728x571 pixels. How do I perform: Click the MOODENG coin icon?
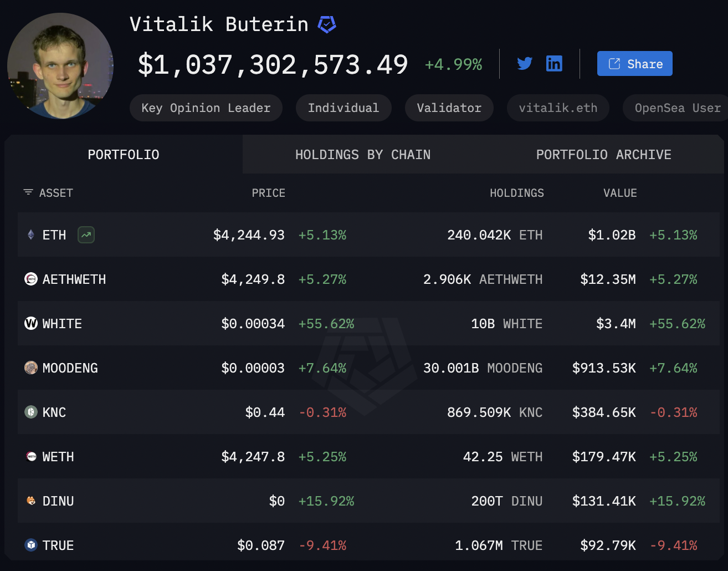pyautogui.click(x=30, y=368)
